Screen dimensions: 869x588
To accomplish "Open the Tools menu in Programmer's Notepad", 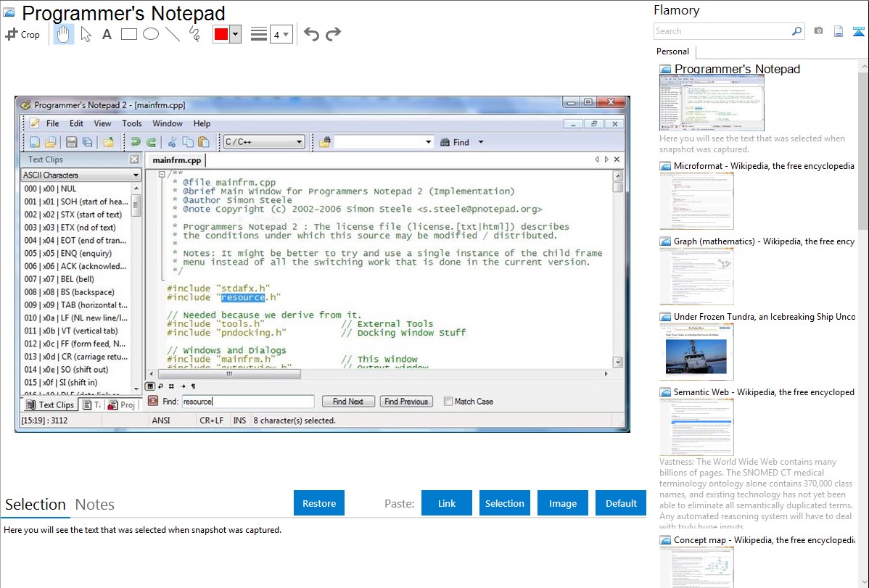I will click(x=132, y=123).
